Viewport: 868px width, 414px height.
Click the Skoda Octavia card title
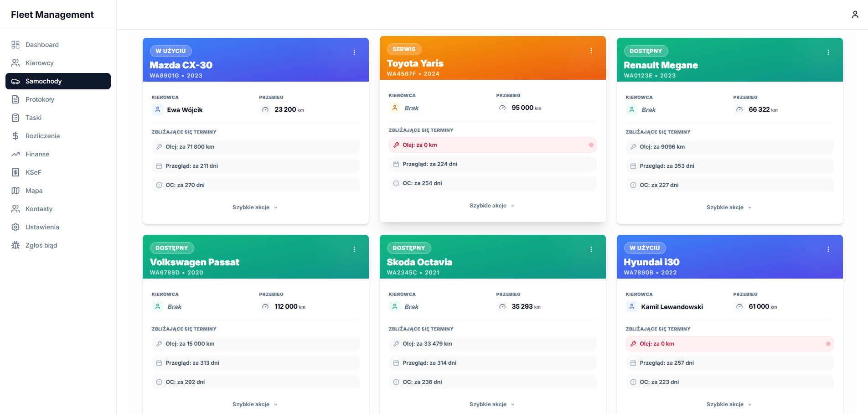click(419, 262)
